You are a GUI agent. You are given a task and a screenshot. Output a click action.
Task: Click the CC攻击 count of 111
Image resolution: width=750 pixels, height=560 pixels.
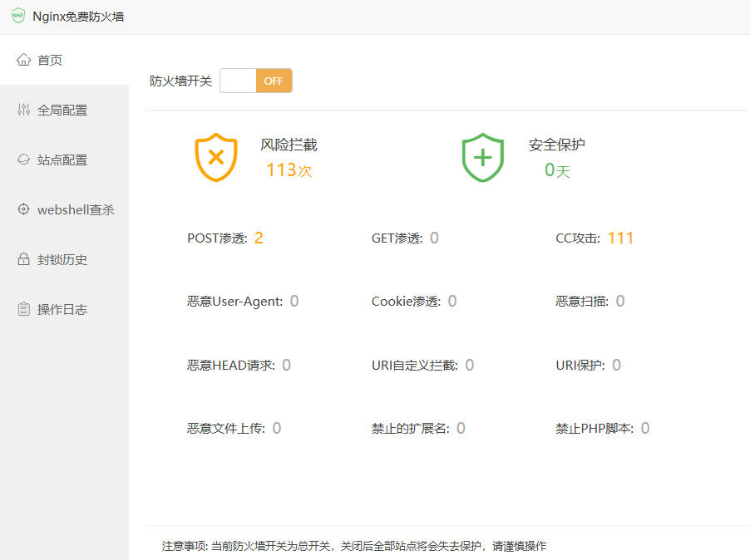(x=620, y=238)
